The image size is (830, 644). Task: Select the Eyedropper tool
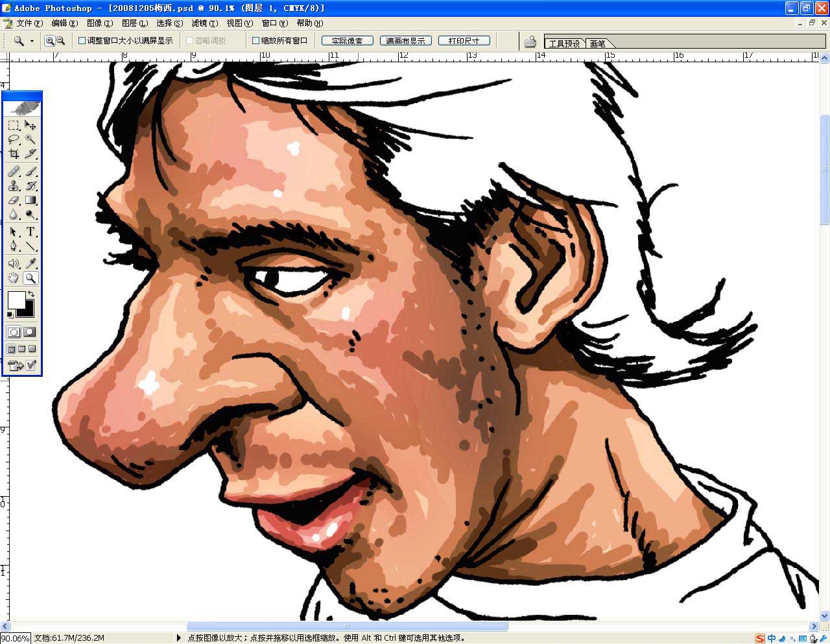(30, 263)
